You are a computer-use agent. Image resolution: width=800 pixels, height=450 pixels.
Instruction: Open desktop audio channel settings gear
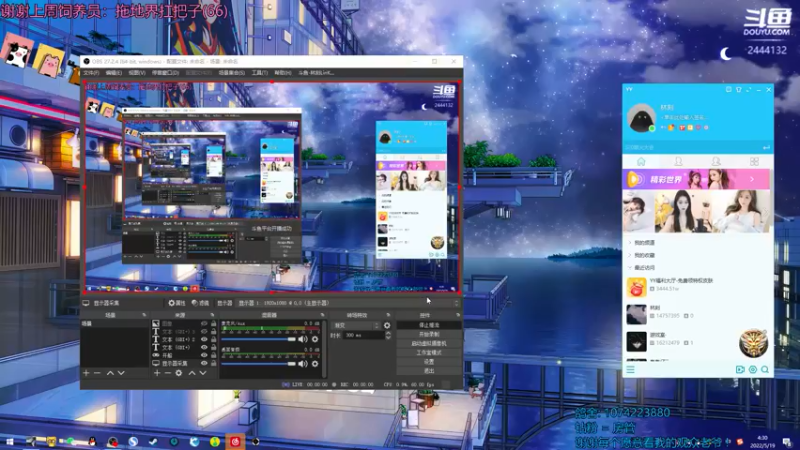click(x=315, y=364)
